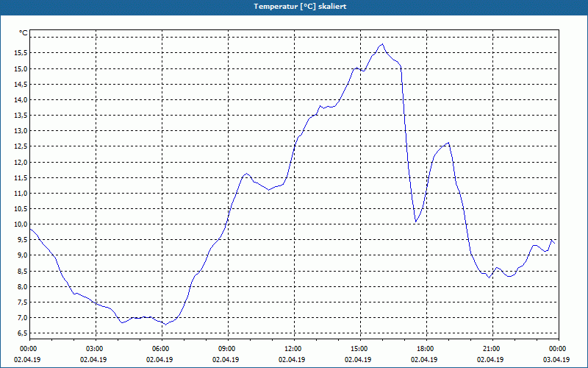
Task: Click the 03.04.19 date label
Action: [556, 359]
